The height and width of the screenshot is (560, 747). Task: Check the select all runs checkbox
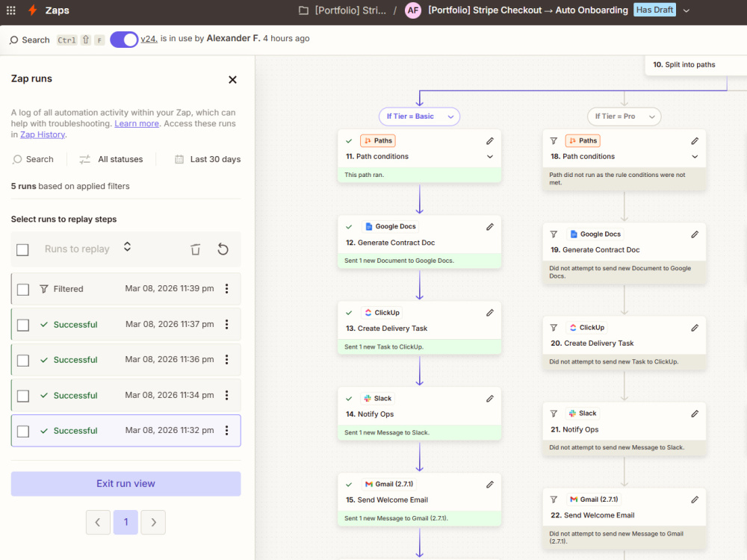22,249
